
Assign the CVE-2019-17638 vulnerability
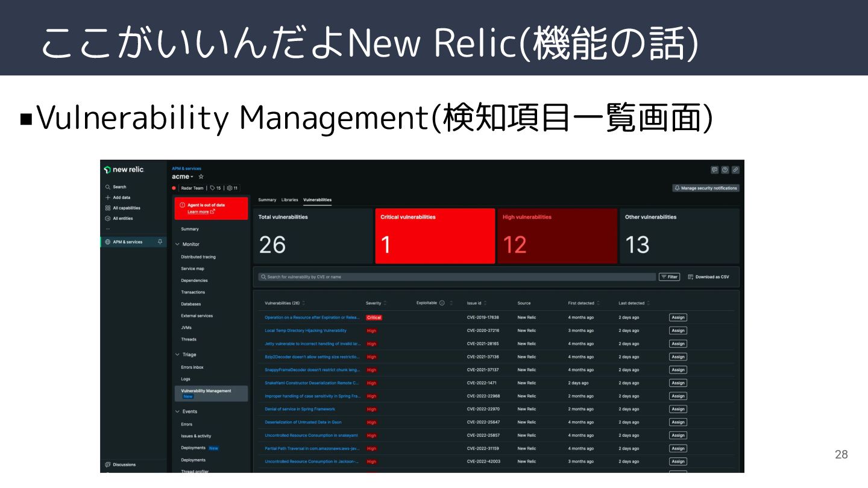click(678, 318)
